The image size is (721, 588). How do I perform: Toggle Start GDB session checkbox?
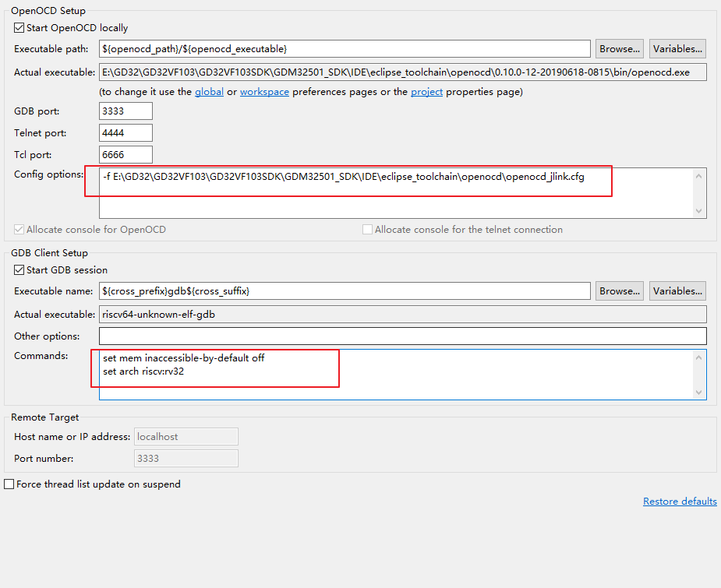pyautogui.click(x=19, y=270)
